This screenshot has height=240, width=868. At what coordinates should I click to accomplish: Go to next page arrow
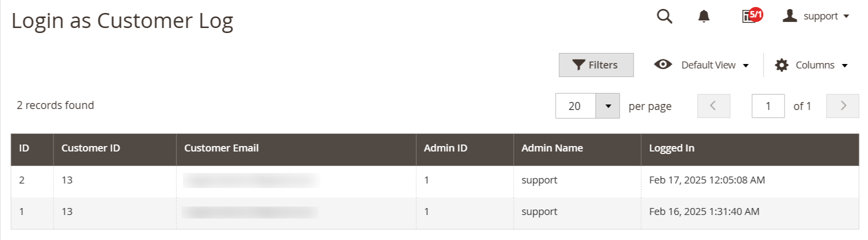(x=843, y=106)
